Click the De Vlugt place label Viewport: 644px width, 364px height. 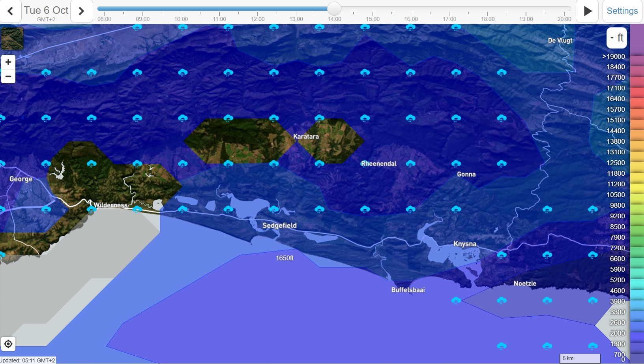click(x=560, y=40)
